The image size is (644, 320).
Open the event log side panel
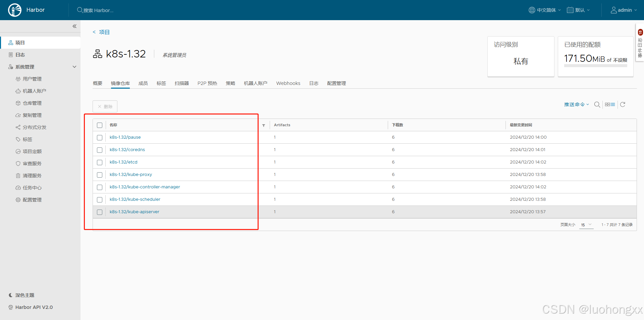click(x=640, y=43)
